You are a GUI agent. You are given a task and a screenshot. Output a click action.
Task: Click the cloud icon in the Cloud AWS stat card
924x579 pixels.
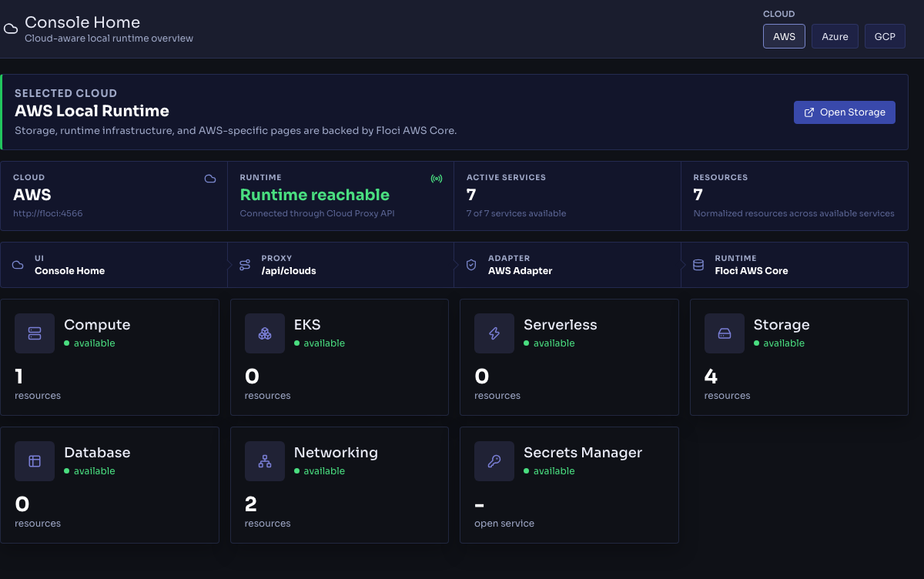(x=210, y=179)
